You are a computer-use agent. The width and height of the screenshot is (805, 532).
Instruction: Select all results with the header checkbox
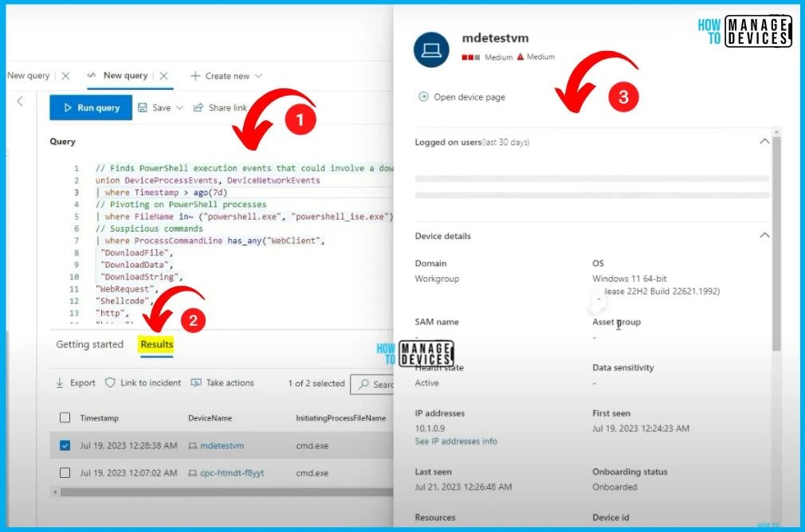click(x=65, y=417)
